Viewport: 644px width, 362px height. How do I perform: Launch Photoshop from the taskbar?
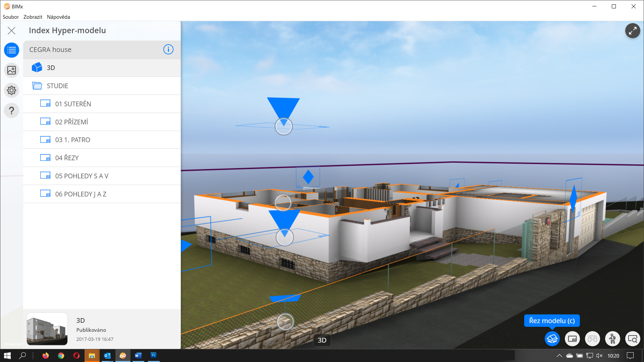click(153, 356)
